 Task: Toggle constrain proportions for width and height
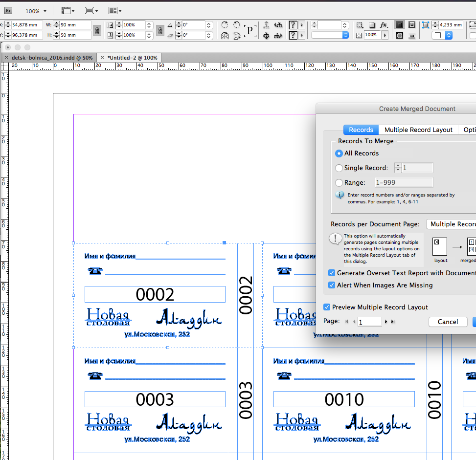[x=97, y=30]
